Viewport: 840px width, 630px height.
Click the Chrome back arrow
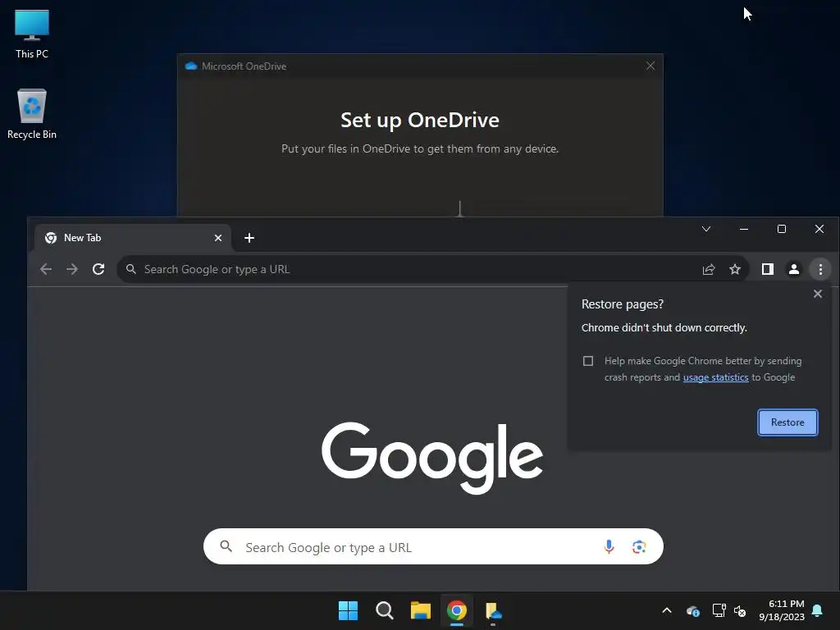46,269
